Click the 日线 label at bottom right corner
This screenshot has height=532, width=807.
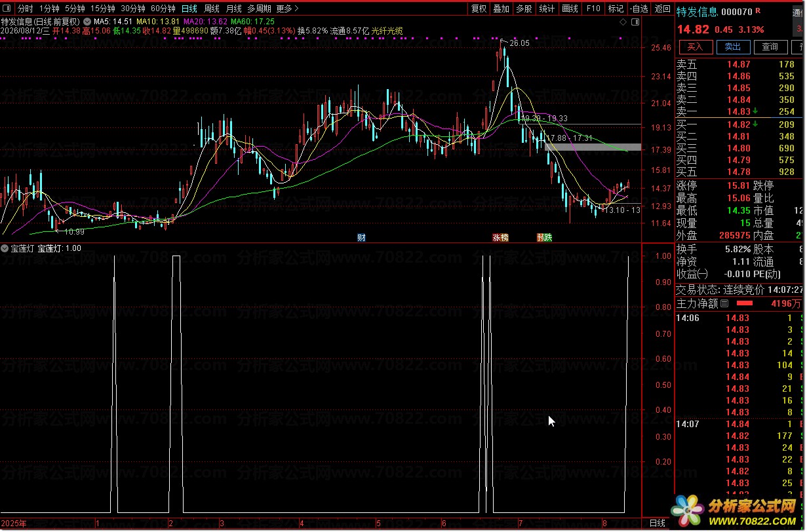(658, 523)
